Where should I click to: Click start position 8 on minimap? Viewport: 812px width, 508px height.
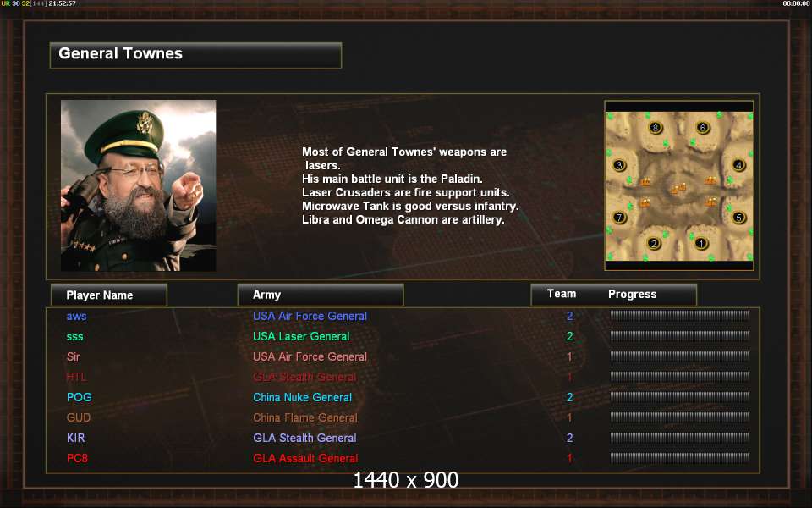click(x=656, y=128)
